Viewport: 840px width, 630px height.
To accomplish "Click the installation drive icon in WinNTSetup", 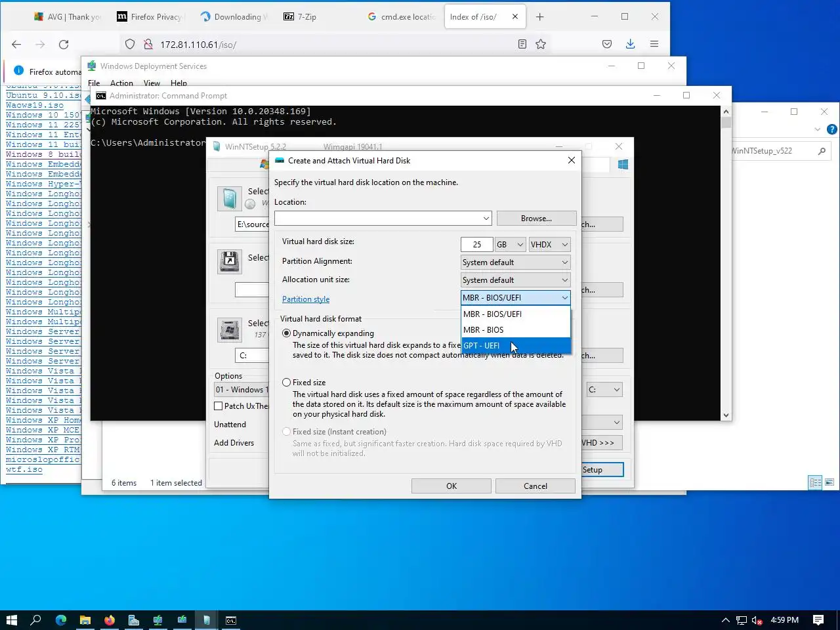I will [x=230, y=329].
